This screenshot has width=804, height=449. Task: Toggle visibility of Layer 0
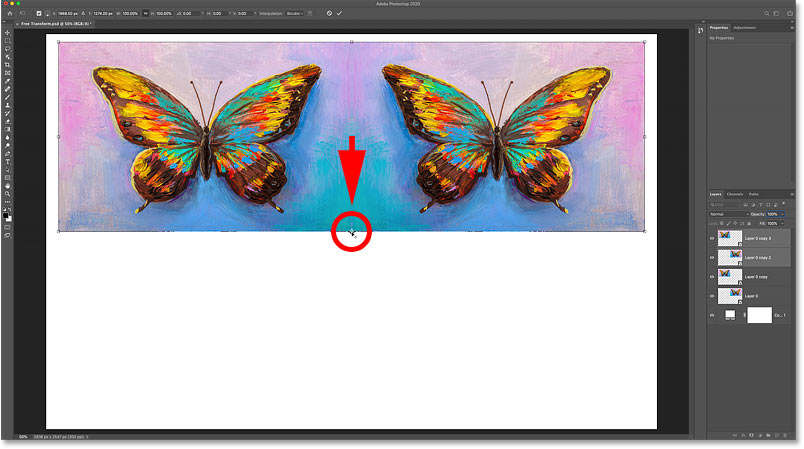pyautogui.click(x=712, y=296)
